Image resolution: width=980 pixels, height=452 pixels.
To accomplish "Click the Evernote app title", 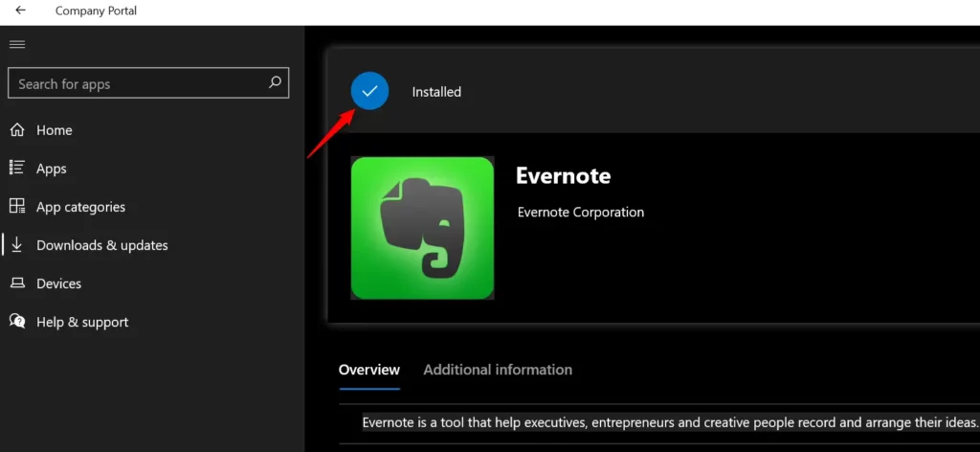I will (x=563, y=175).
